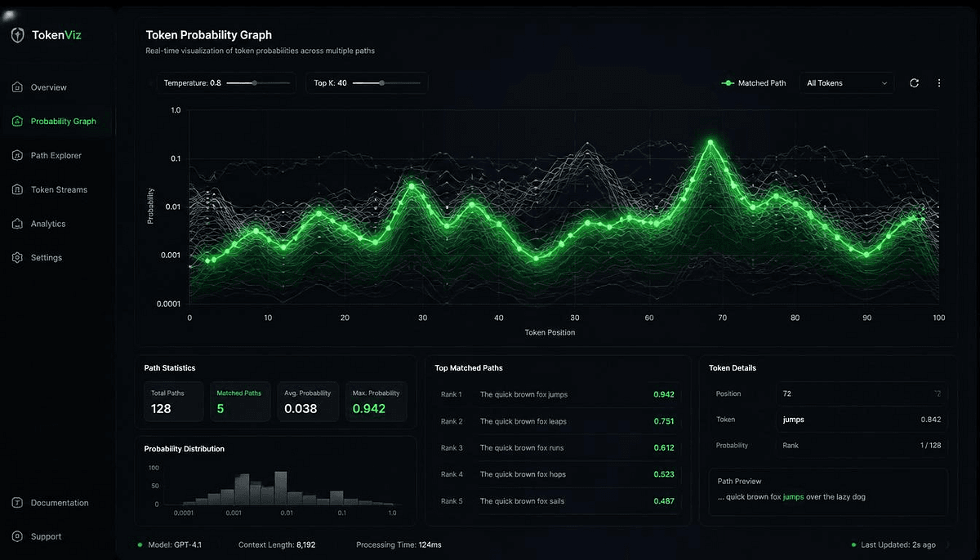Expand the All Tokens dropdown
The width and height of the screenshot is (980, 560).
(846, 83)
